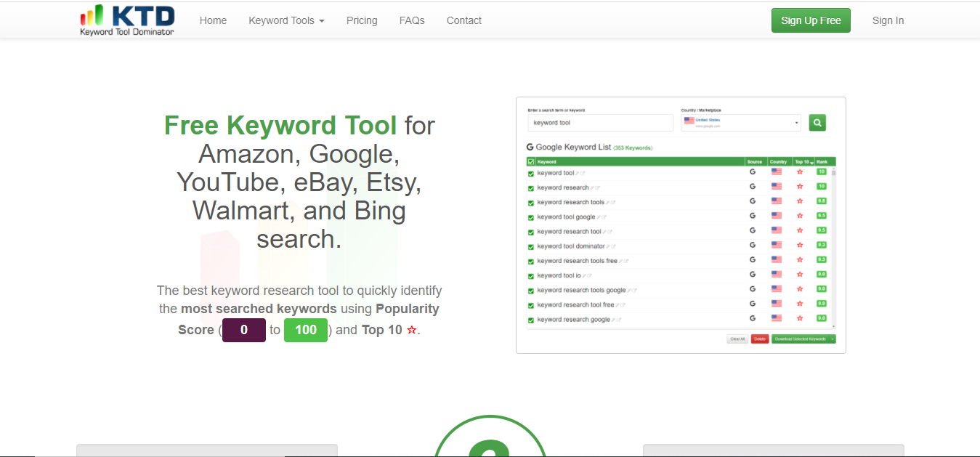This screenshot has height=457, width=980.
Task: Click the KTD Keyword Tool Dominator logo
Action: click(127, 20)
